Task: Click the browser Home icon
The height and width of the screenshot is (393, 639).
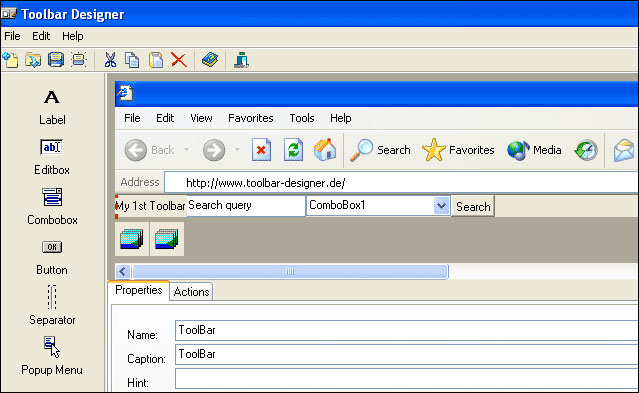Action: point(325,150)
